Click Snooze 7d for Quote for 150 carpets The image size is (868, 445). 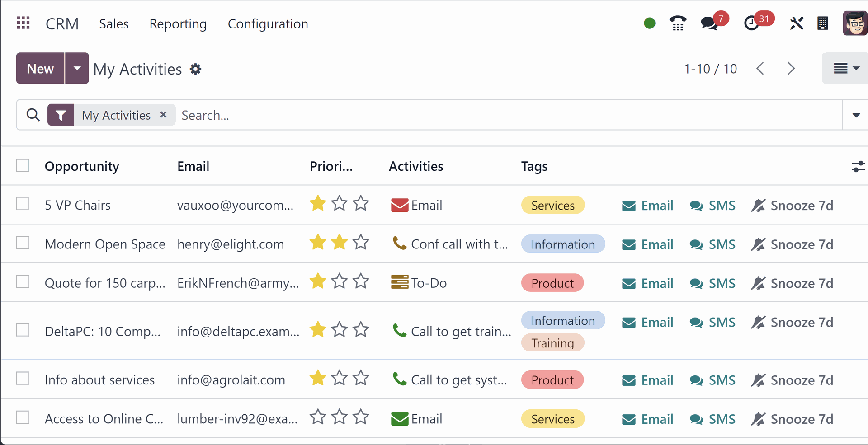click(792, 283)
